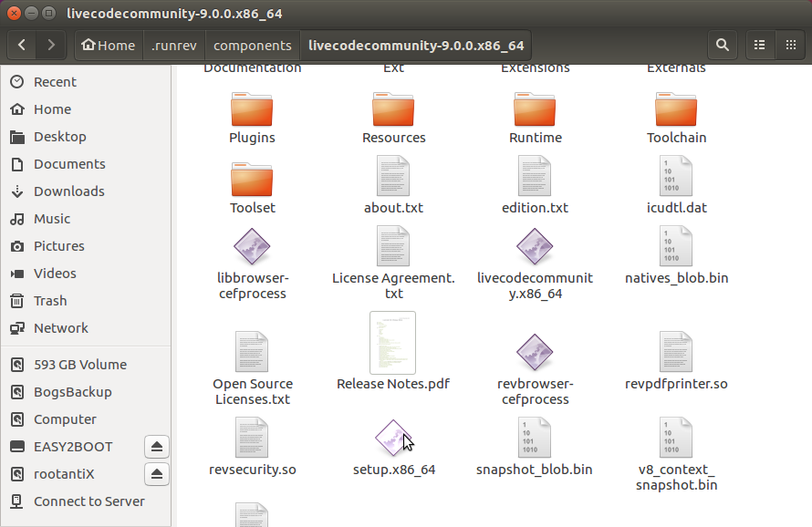
Task: Open the BogsBackup volume
Action: point(86,392)
